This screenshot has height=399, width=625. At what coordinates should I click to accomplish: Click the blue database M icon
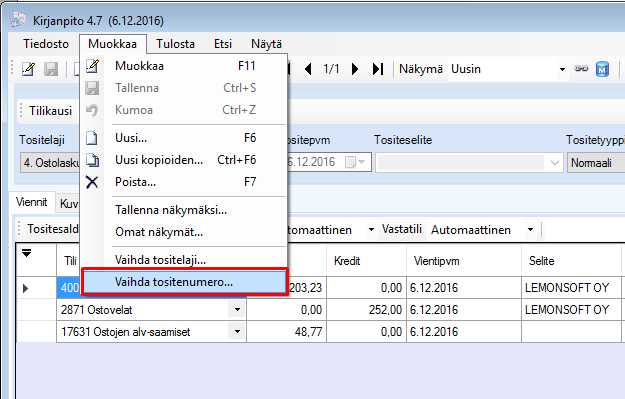coord(602,69)
